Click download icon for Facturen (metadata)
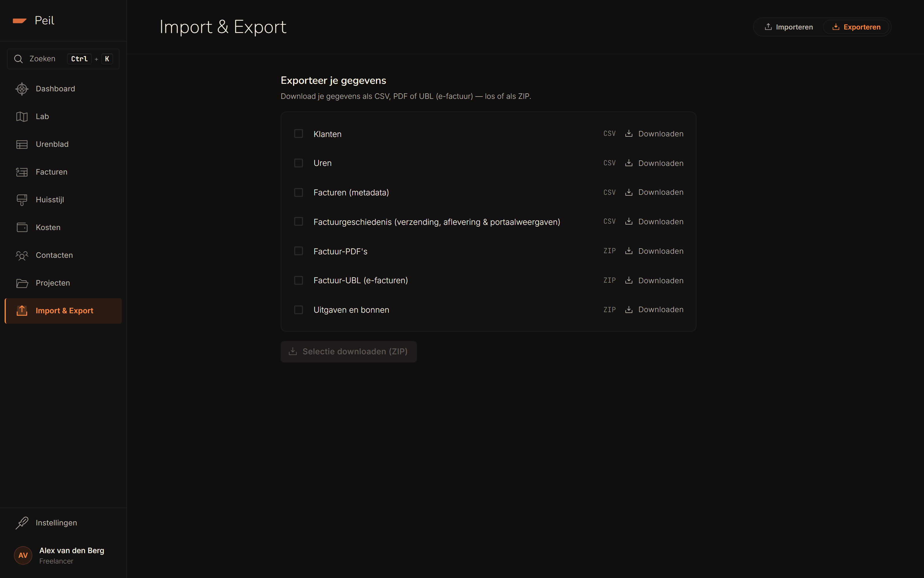 point(629,192)
